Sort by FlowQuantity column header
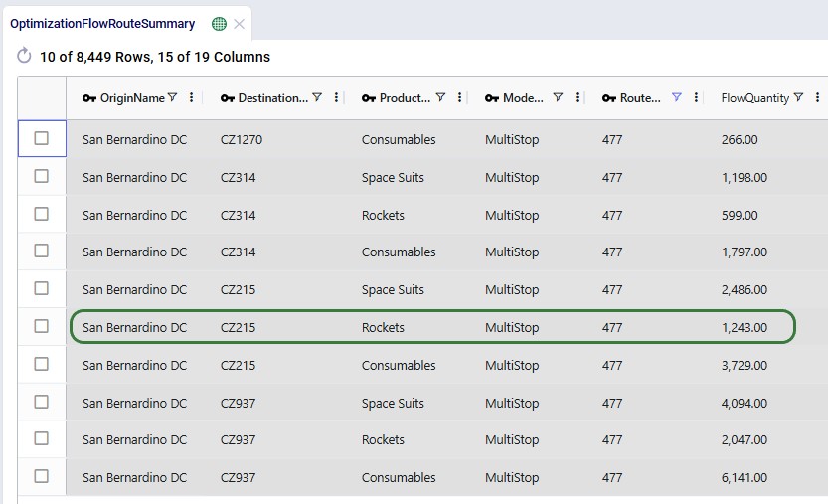Image resolution: width=828 pixels, height=504 pixels. click(755, 98)
